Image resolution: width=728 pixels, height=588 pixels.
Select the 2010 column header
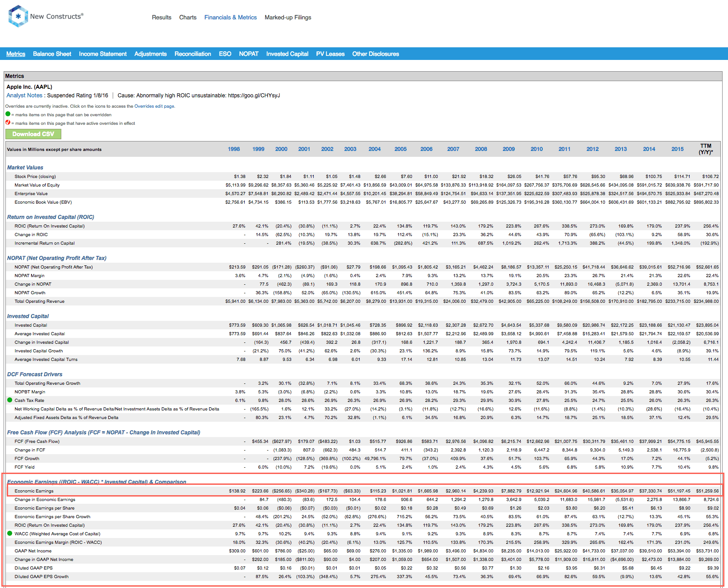tap(537, 149)
